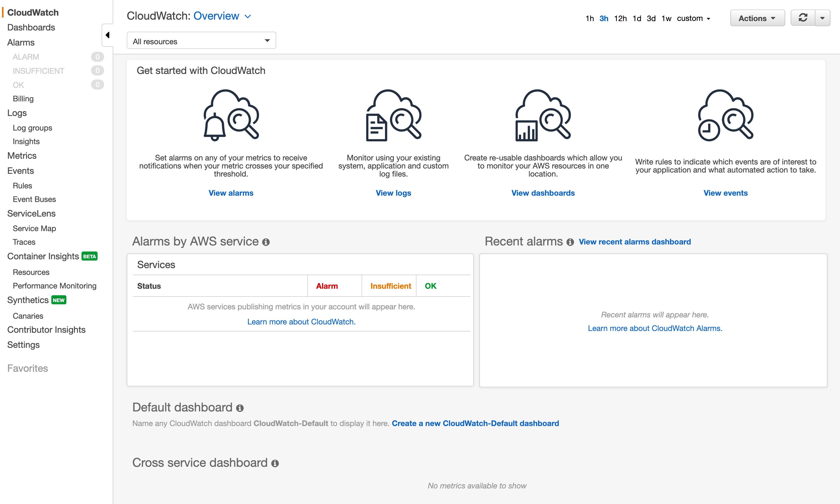The width and height of the screenshot is (840, 504).
Task: Open View recent alarms dashboard link
Action: (635, 242)
